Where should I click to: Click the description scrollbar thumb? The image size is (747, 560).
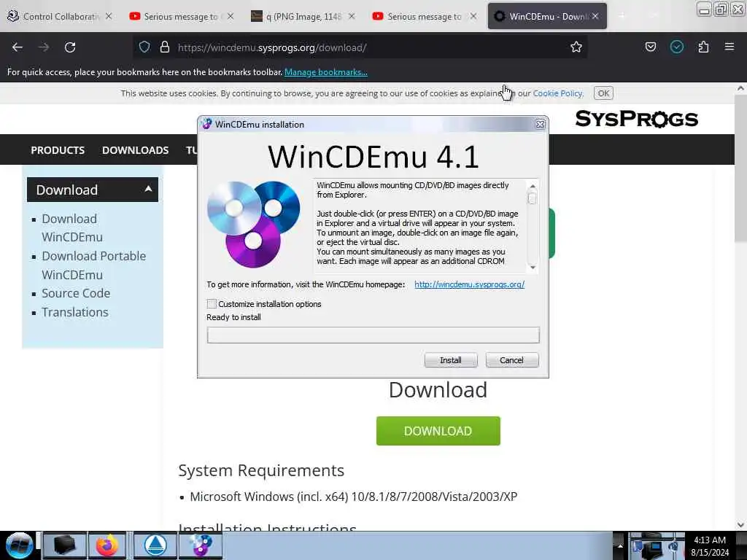click(x=532, y=198)
